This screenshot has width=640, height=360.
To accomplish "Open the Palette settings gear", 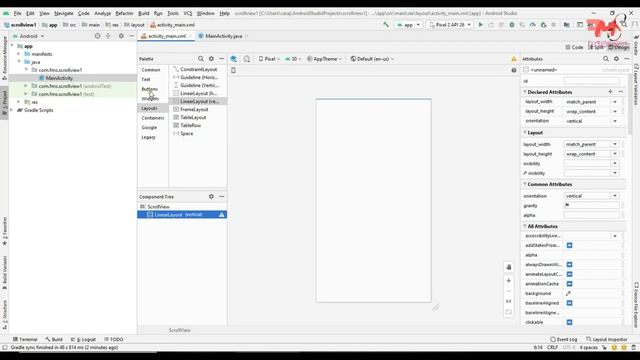I will tap(211, 59).
